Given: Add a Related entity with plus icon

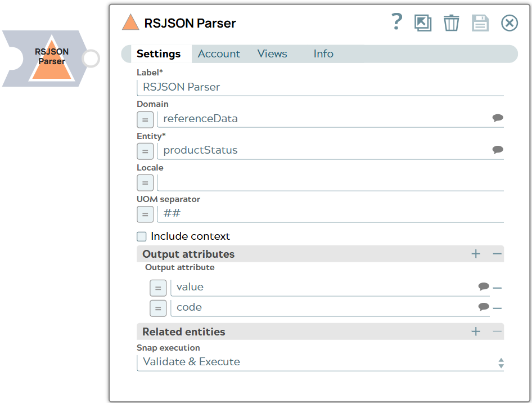Looking at the screenshot, I should 476,332.
